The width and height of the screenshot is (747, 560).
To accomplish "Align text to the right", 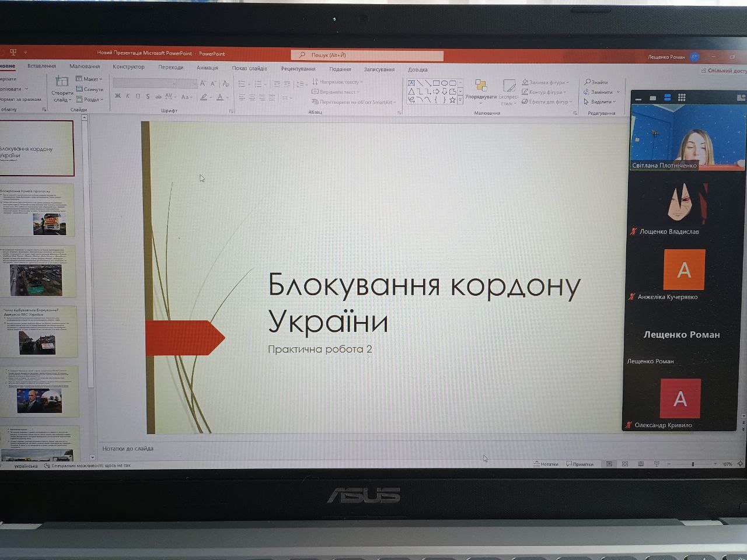I will click(262, 98).
